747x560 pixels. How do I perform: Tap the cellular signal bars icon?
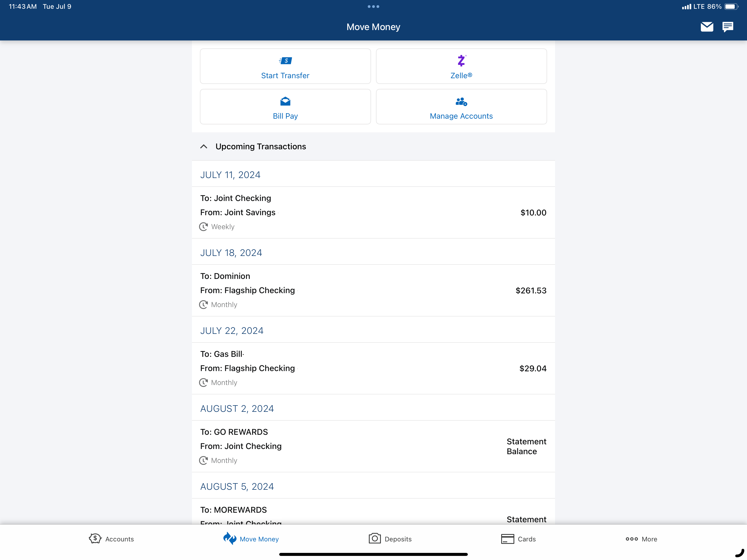point(686,7)
